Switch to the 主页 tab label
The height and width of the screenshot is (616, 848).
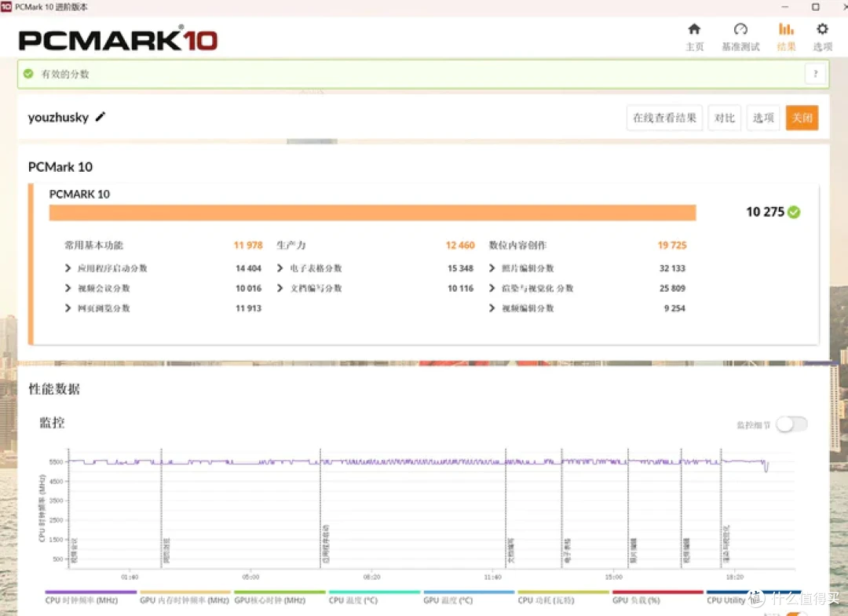coord(695,47)
